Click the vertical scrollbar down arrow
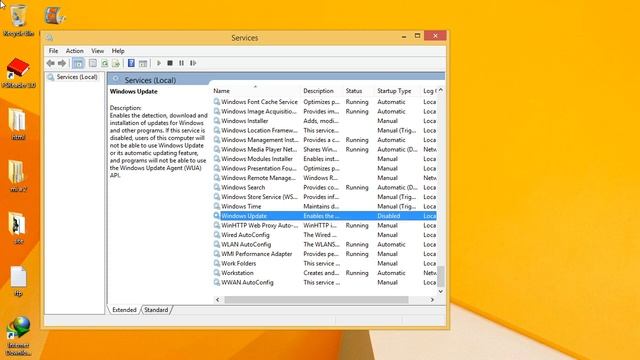Image resolution: width=640 pixels, height=360 pixels. coord(441,291)
